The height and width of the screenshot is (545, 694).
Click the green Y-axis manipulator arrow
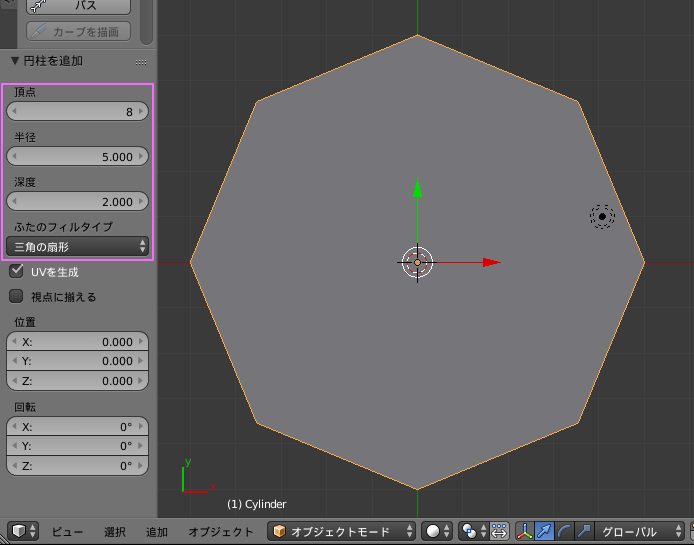417,188
